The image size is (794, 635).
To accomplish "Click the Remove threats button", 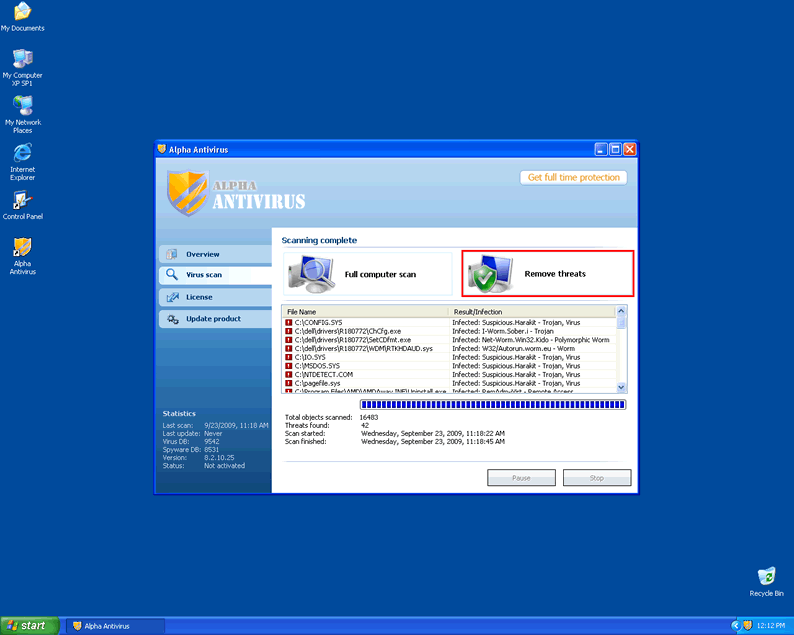I will 548,274.
